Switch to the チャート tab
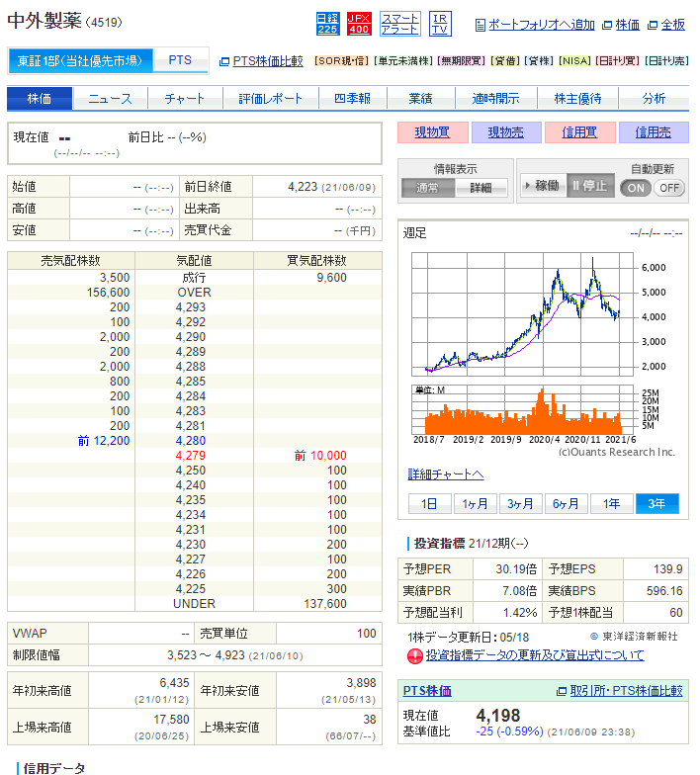Viewport: 700px width, 775px height. (x=185, y=99)
